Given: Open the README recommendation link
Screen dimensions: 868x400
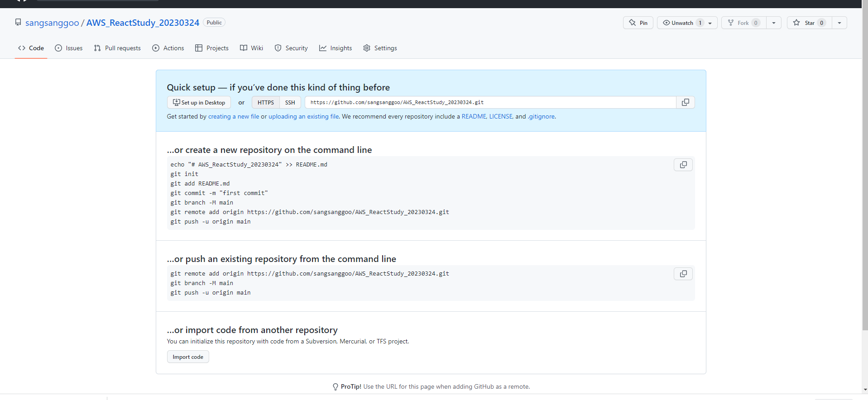Looking at the screenshot, I should [474, 116].
